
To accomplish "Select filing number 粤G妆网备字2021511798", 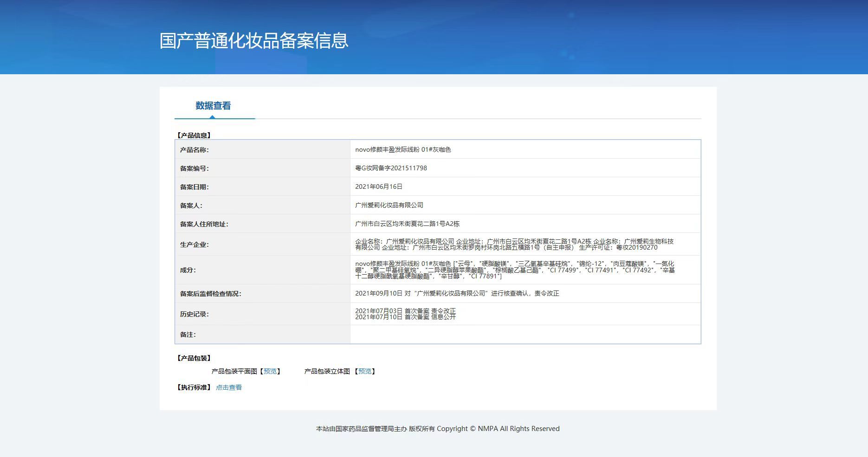I will pyautogui.click(x=391, y=168).
